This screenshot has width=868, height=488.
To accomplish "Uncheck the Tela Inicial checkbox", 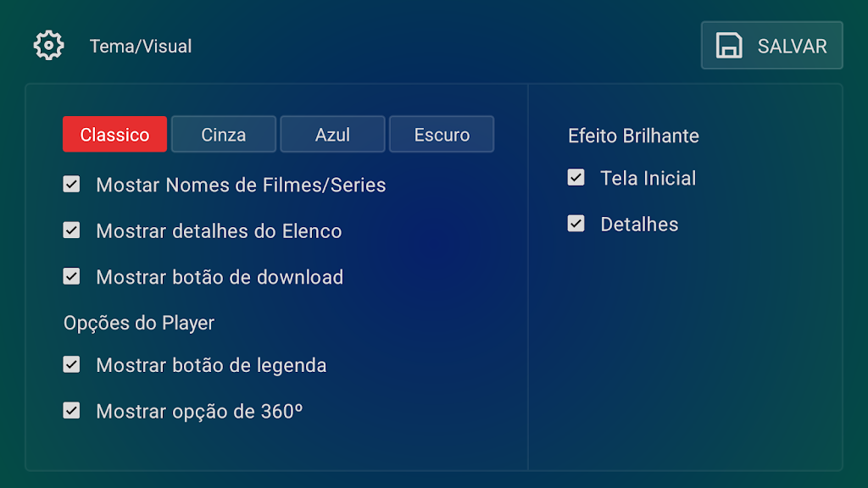I will click(x=576, y=178).
